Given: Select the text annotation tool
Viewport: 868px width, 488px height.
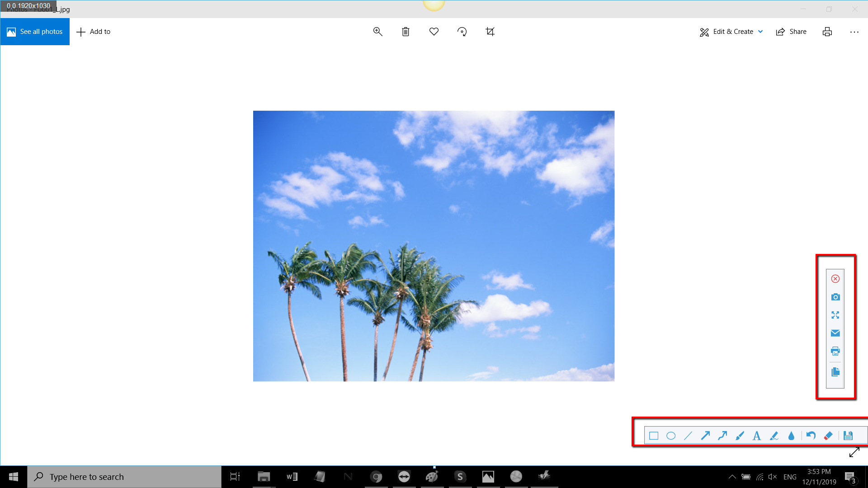Looking at the screenshot, I should 757,436.
